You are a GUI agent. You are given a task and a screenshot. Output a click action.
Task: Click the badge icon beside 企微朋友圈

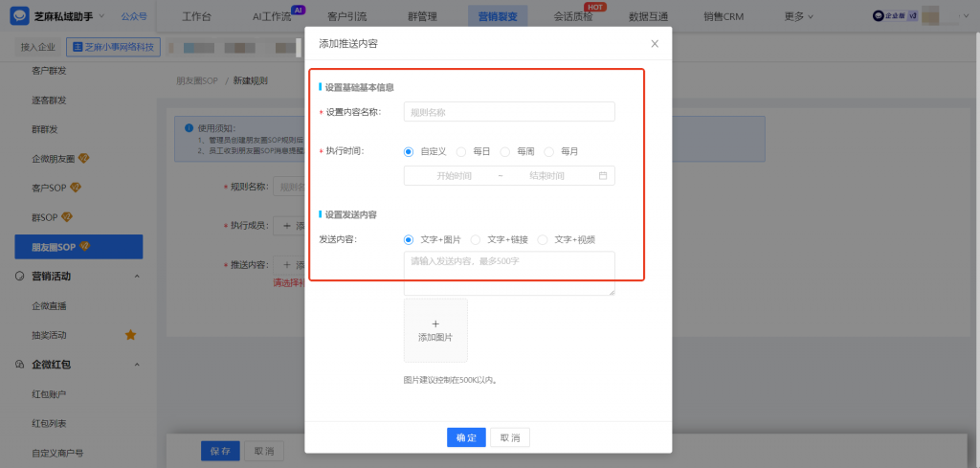point(84,158)
